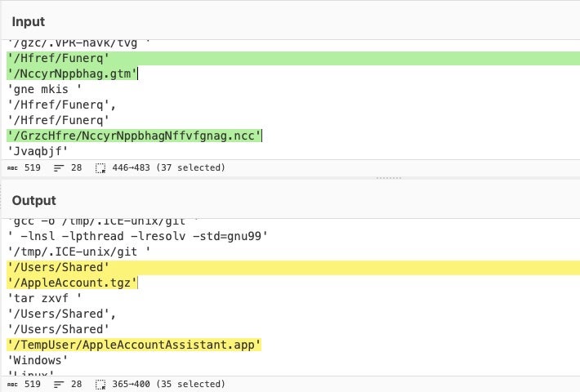Click the Output panel title
The width and height of the screenshot is (580, 392).
(x=33, y=200)
